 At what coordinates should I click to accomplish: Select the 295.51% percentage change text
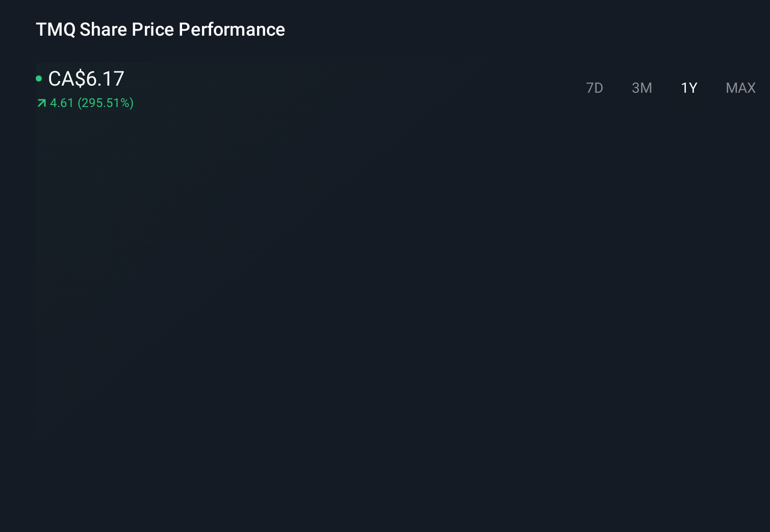[106, 103]
